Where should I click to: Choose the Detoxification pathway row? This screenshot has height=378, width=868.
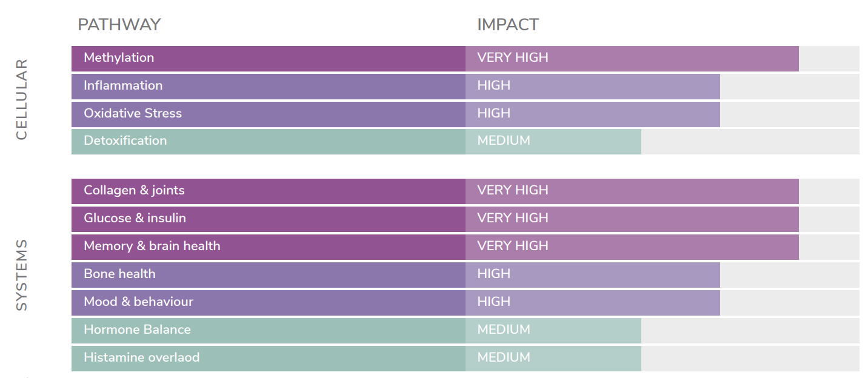tap(465, 142)
